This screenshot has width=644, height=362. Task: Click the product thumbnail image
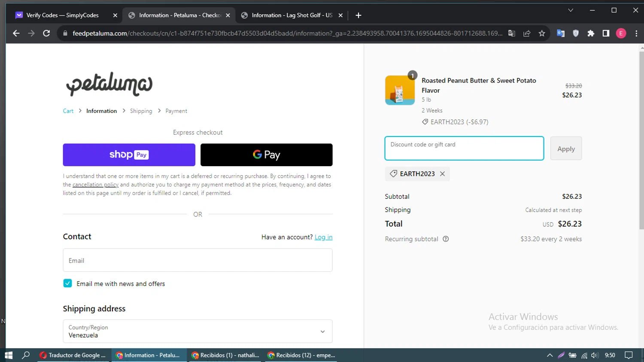tap(400, 90)
